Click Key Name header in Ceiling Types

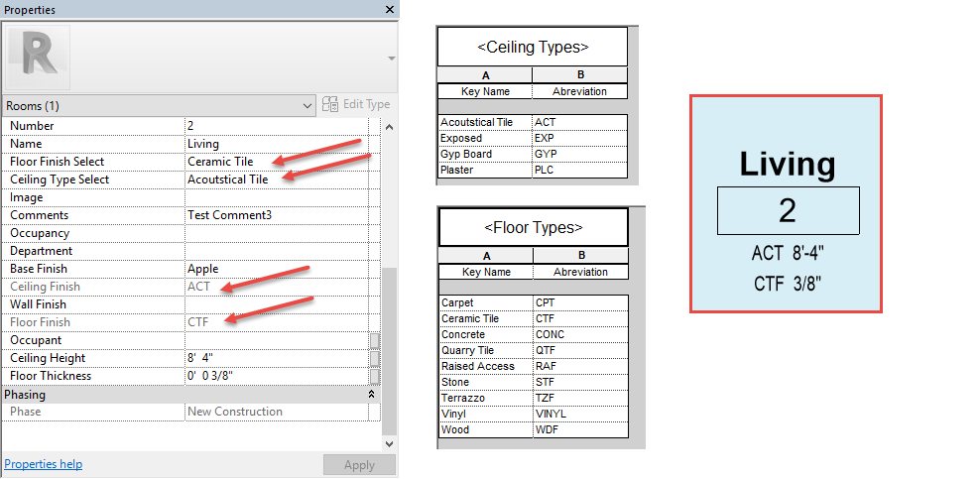click(485, 91)
